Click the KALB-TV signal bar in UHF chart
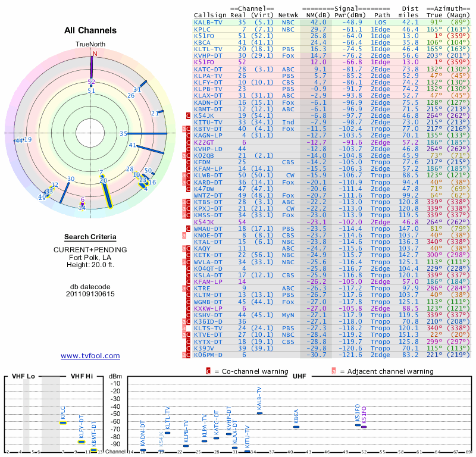 (x=259, y=413)
